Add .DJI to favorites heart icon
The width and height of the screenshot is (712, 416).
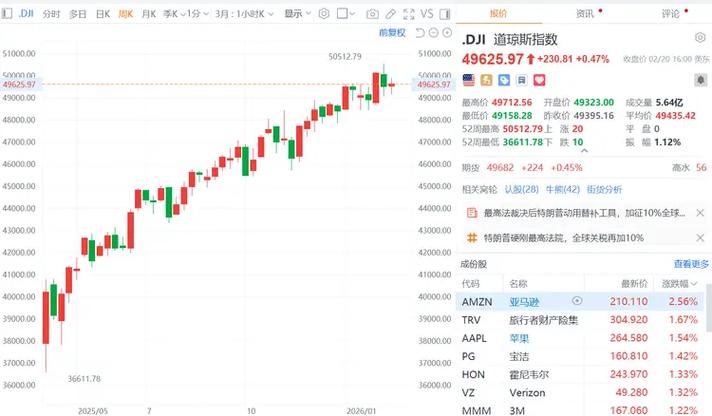click(x=539, y=80)
